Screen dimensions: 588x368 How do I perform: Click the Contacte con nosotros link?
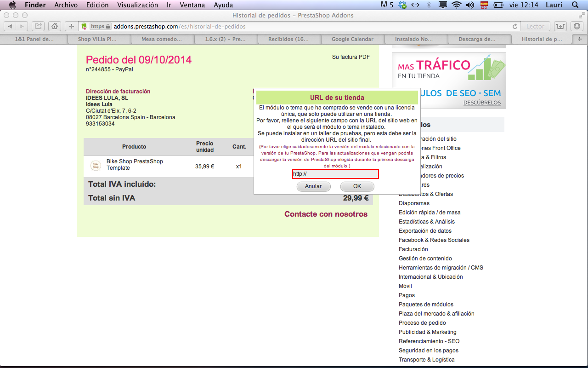(x=326, y=214)
